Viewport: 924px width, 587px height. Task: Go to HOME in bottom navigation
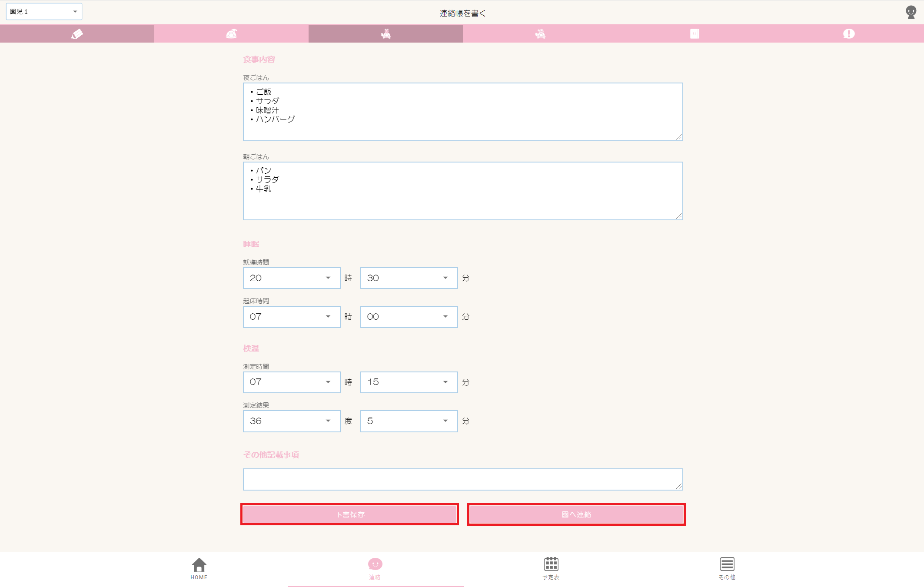click(x=199, y=568)
